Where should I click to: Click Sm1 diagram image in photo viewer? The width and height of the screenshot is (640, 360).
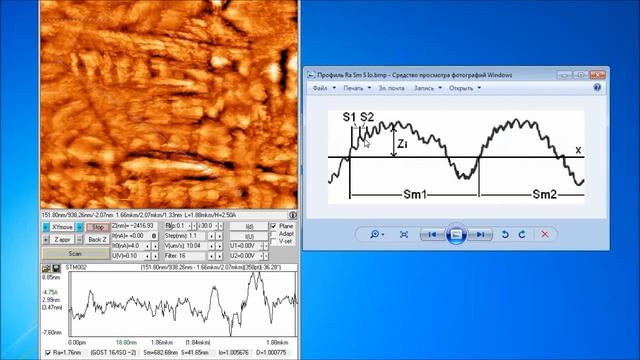click(x=456, y=157)
